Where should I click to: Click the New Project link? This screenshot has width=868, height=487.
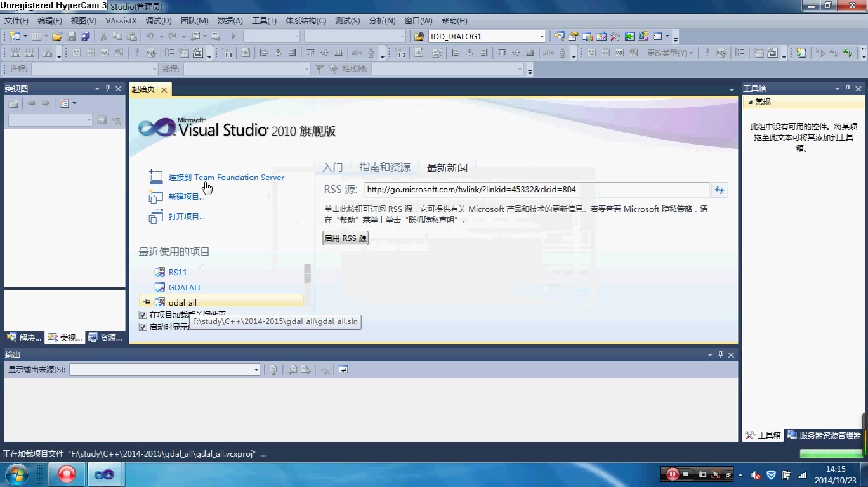click(187, 197)
